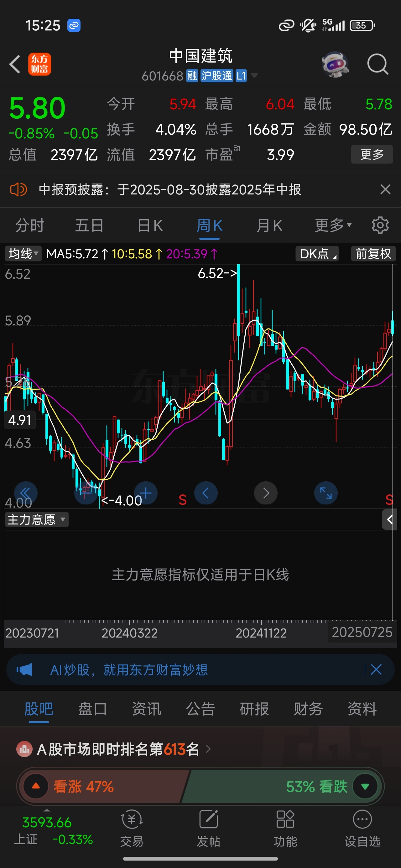The height and width of the screenshot is (868, 401).
Task: Tap the double-left fast scroll chart button
Action: [x=26, y=493]
